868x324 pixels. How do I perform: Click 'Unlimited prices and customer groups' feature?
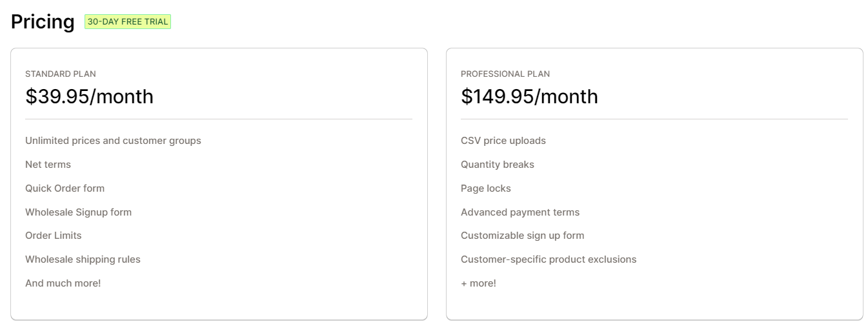(x=113, y=141)
